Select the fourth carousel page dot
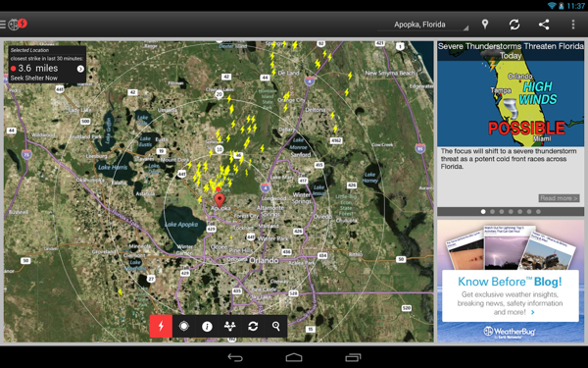The width and height of the screenshot is (588, 368). (x=511, y=211)
